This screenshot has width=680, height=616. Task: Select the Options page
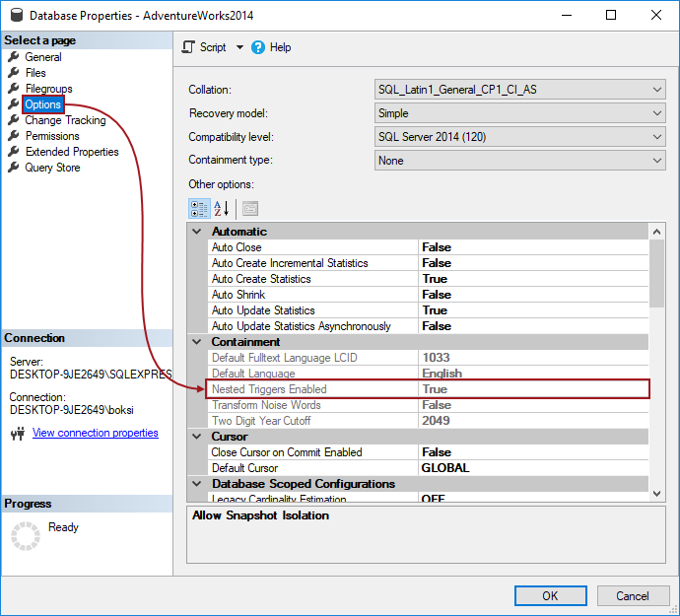(x=43, y=104)
